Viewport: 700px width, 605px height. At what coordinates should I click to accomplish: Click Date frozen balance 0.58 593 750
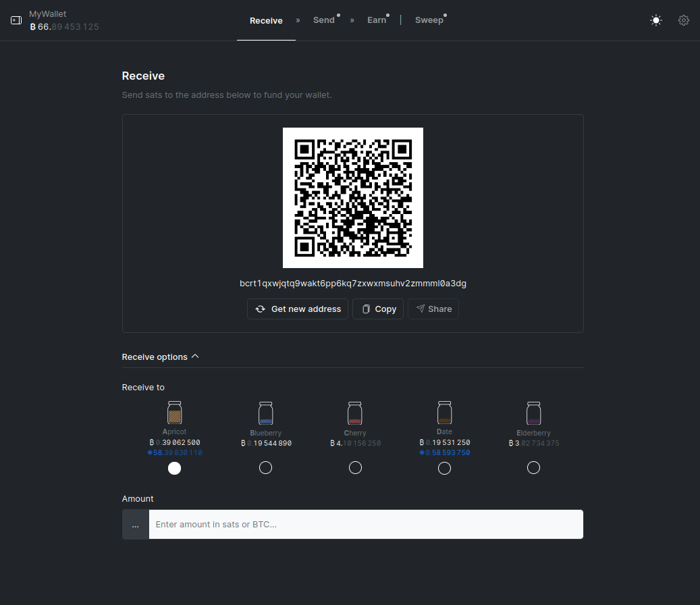[445, 453]
